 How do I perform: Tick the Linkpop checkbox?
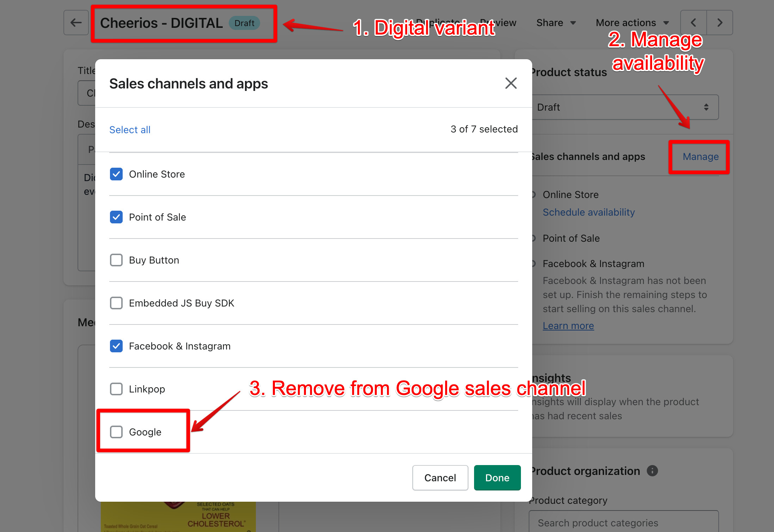point(116,389)
